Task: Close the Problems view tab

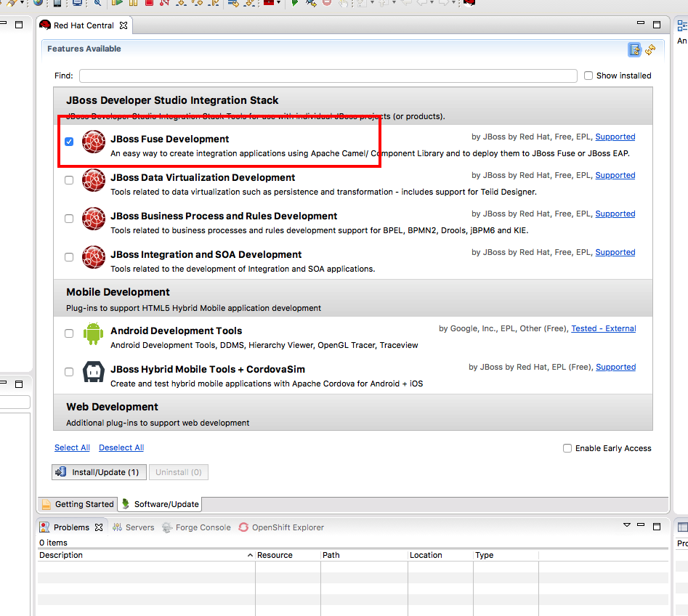Action: (x=99, y=527)
